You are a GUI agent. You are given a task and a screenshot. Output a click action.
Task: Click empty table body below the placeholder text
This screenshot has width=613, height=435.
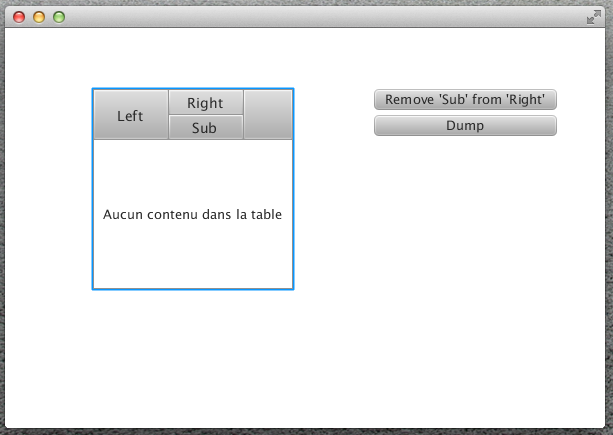pyautogui.click(x=192, y=260)
